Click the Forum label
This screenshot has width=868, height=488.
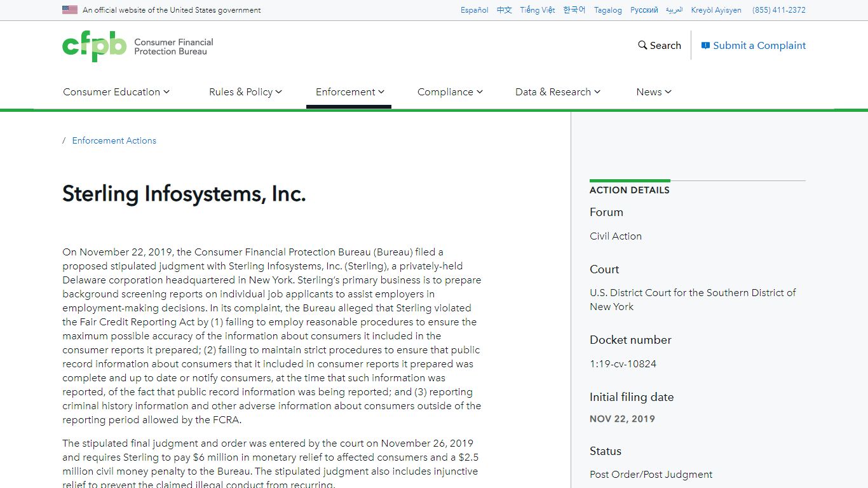[606, 212]
